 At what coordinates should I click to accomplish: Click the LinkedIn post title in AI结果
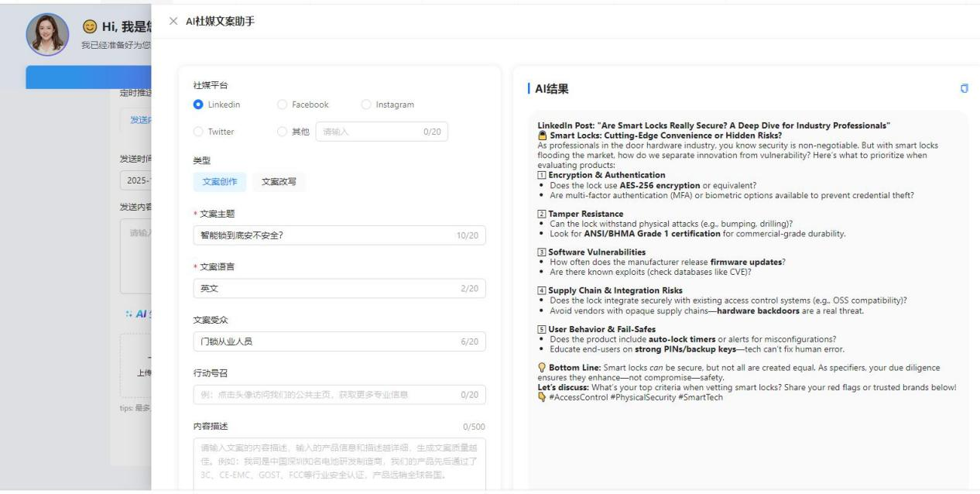(714, 125)
